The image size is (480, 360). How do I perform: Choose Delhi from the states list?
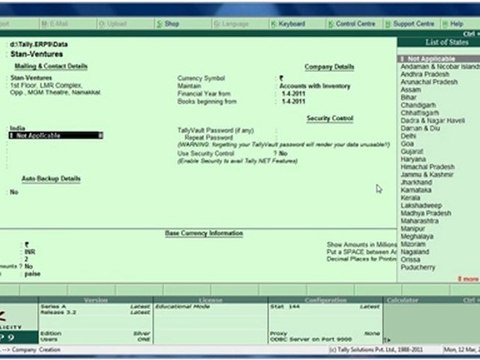pyautogui.click(x=408, y=136)
